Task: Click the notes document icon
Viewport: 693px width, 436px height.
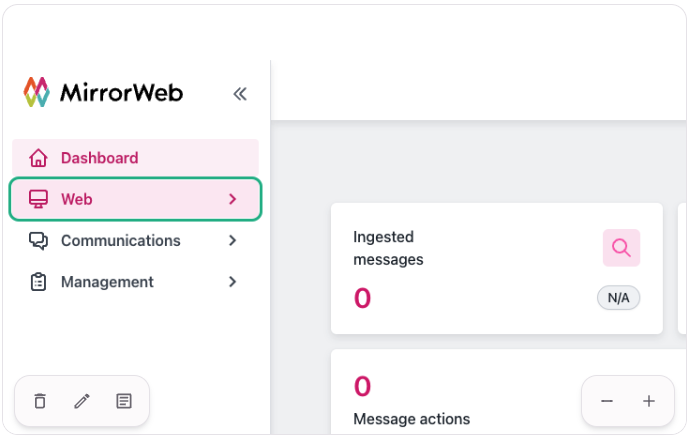Action: tap(124, 401)
